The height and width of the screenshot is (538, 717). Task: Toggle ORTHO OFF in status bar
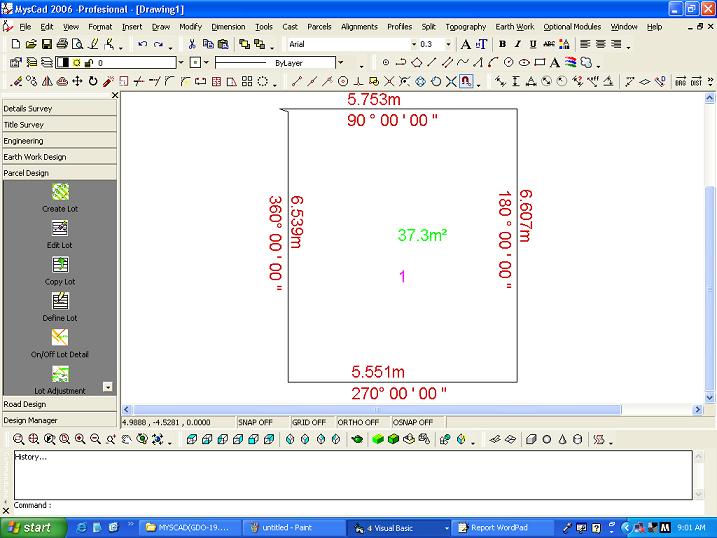pyautogui.click(x=358, y=422)
